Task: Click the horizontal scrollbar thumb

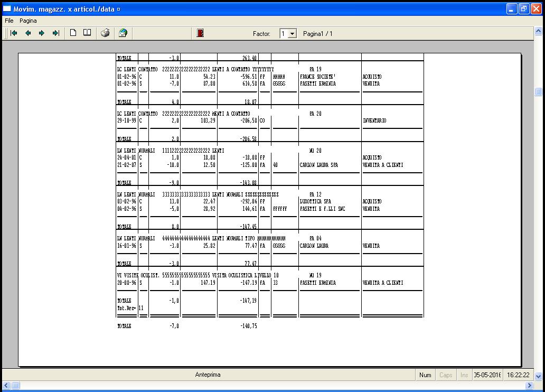Action: [15, 386]
